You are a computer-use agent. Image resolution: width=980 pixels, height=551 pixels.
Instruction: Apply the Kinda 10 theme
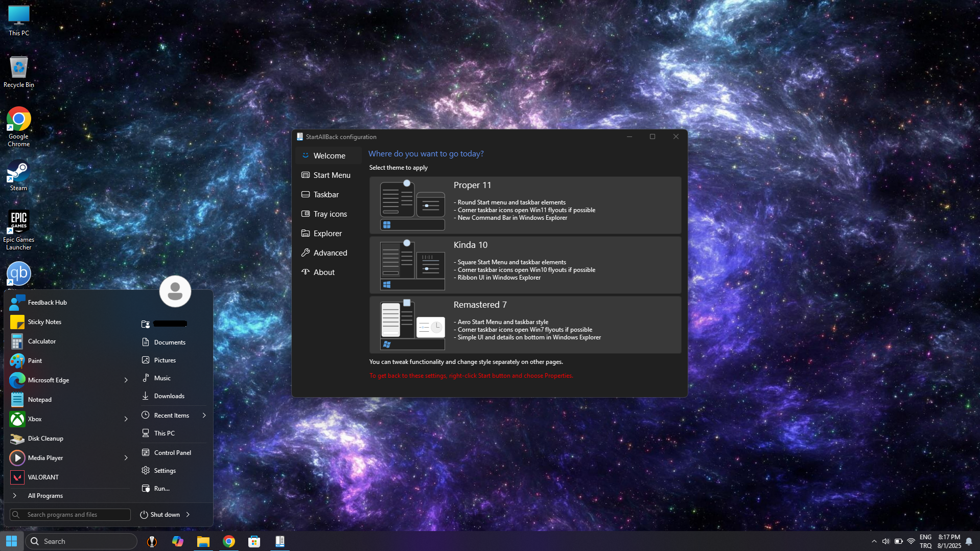click(x=525, y=265)
